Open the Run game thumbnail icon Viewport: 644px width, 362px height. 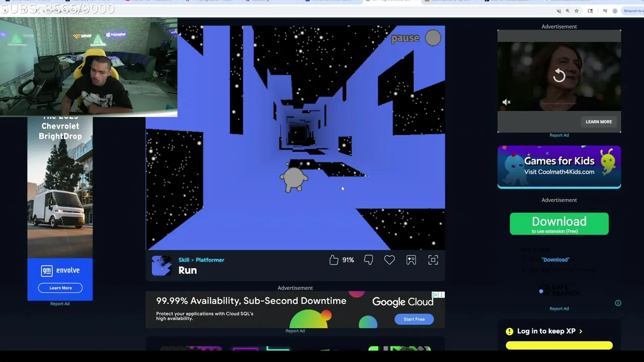tap(162, 265)
